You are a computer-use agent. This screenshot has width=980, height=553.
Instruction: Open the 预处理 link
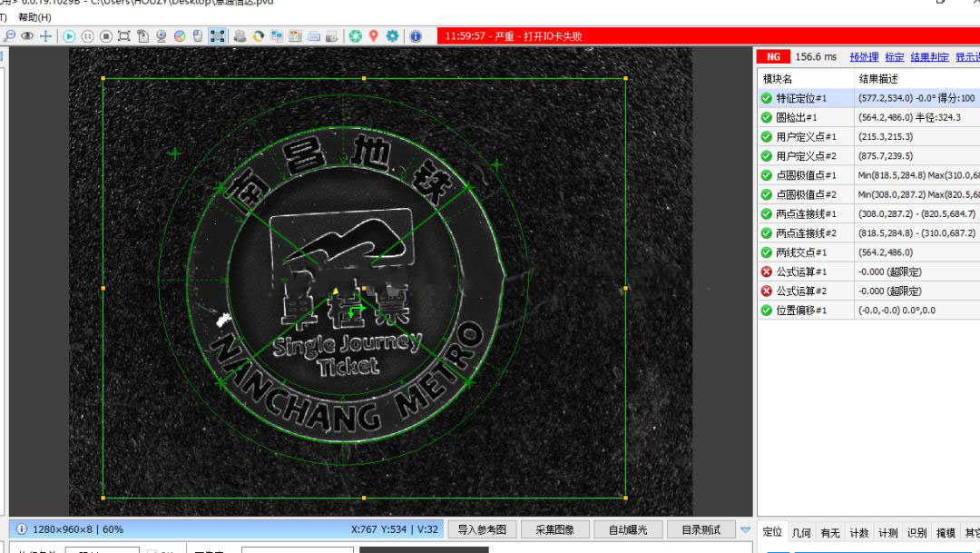(865, 57)
